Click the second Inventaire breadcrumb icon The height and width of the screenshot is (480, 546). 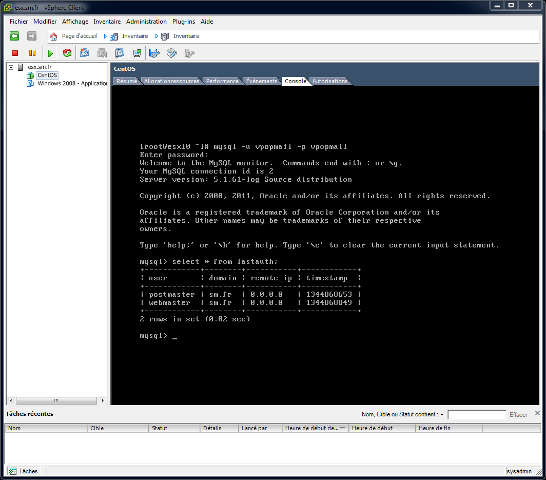click(x=165, y=36)
